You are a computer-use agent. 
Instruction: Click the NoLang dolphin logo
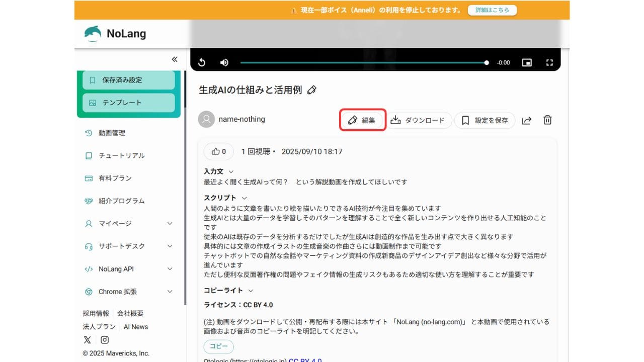(93, 34)
